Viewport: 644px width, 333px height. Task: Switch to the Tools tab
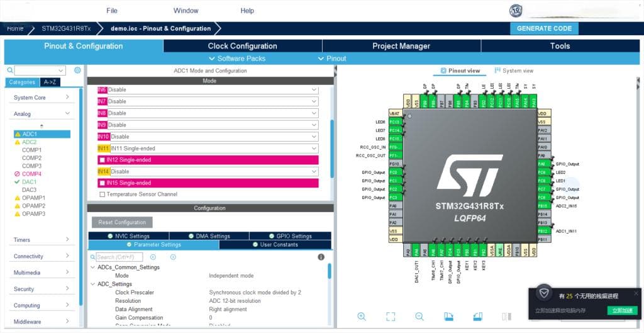click(560, 46)
